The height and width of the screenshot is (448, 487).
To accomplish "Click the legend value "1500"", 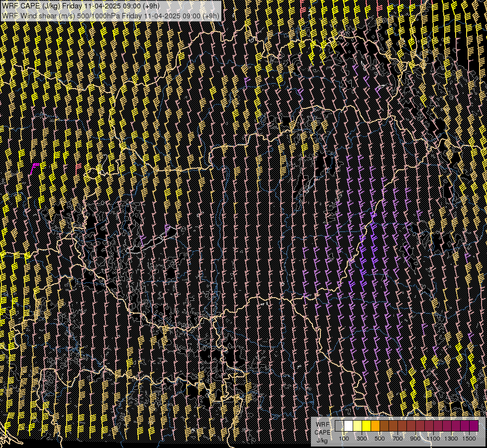I will click(469, 439).
